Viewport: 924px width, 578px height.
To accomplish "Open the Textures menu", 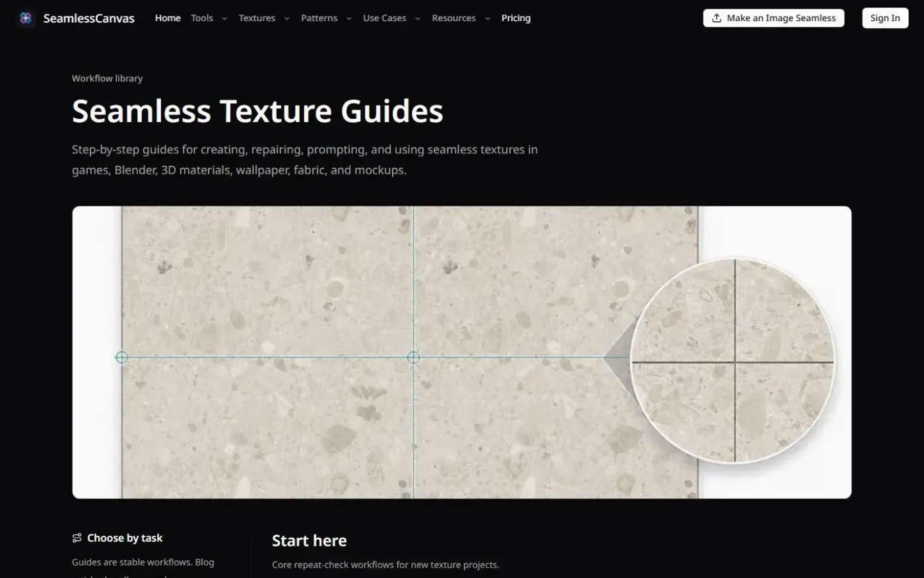I will 257,18.
